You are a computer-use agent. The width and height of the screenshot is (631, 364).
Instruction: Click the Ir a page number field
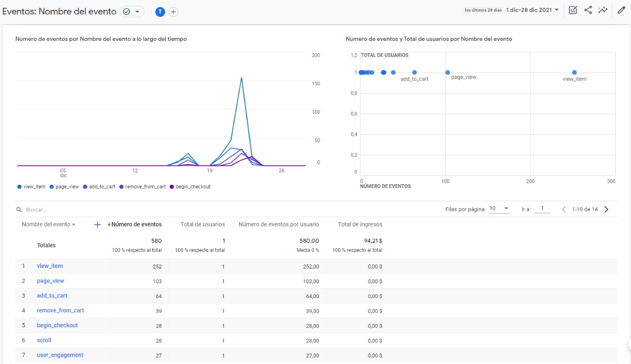pyautogui.click(x=542, y=209)
